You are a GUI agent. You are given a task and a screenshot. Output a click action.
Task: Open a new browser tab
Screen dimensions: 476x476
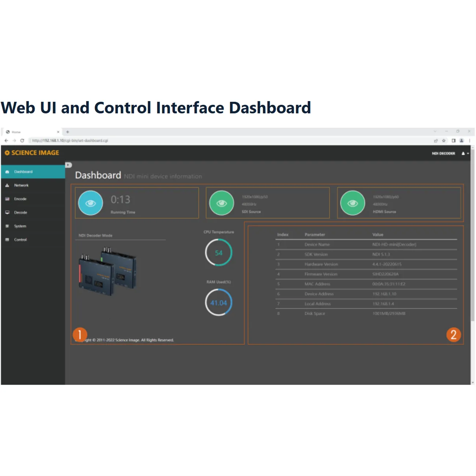[67, 132]
